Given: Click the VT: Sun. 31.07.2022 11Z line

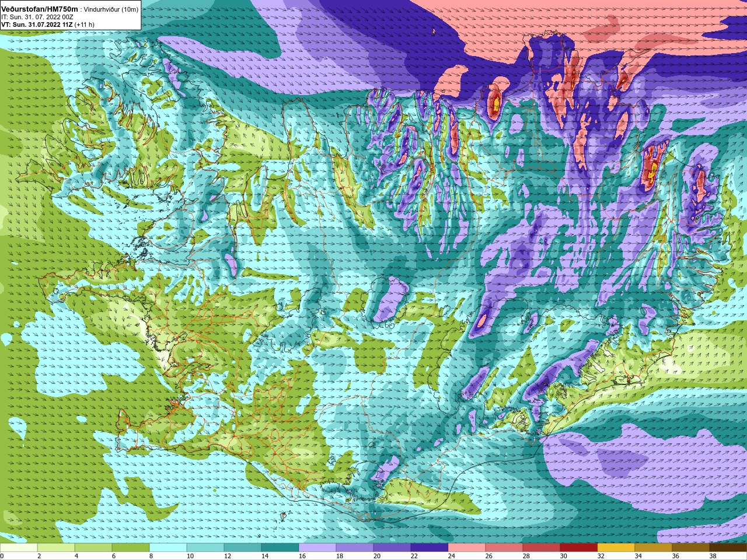Looking at the screenshot, I should (x=48, y=24).
